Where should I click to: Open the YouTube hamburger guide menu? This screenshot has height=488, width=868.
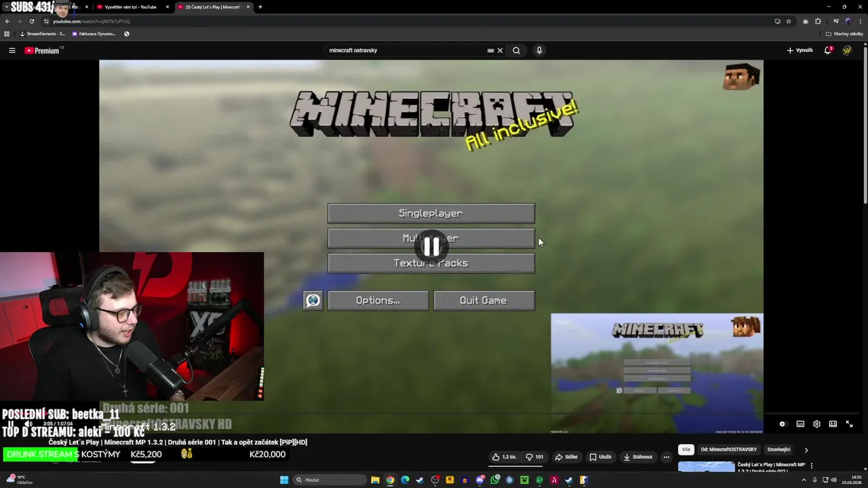coord(12,50)
